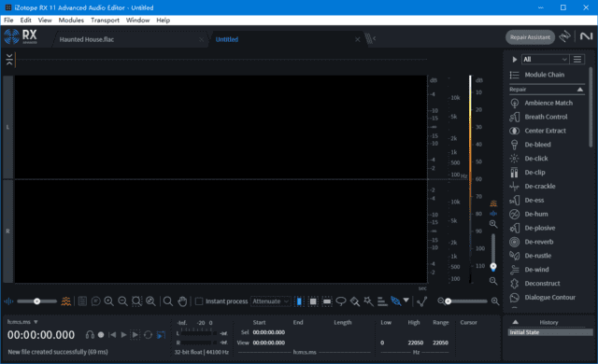Select the Lasso selection tool
This screenshot has height=364, width=598.
click(341, 301)
